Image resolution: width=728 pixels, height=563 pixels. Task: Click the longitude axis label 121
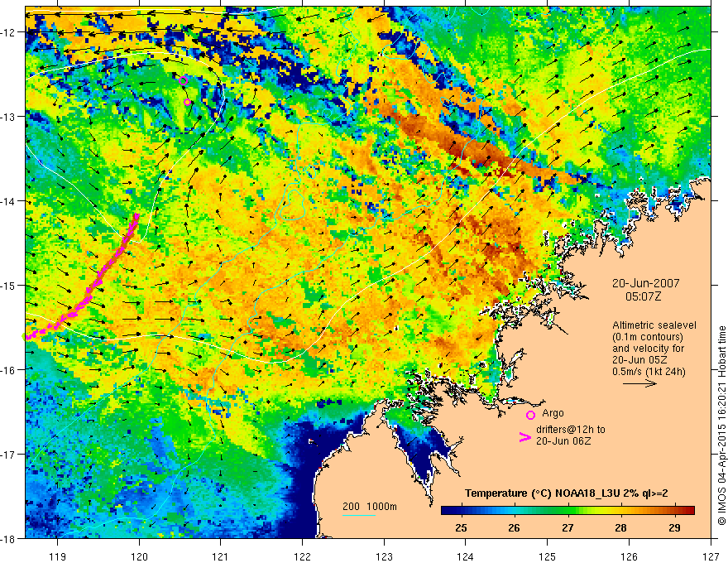tap(221, 556)
